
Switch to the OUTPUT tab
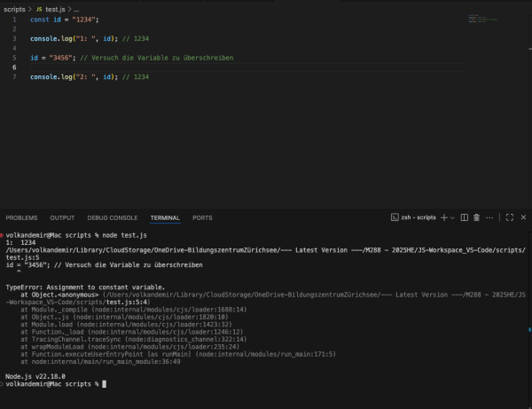[62, 218]
